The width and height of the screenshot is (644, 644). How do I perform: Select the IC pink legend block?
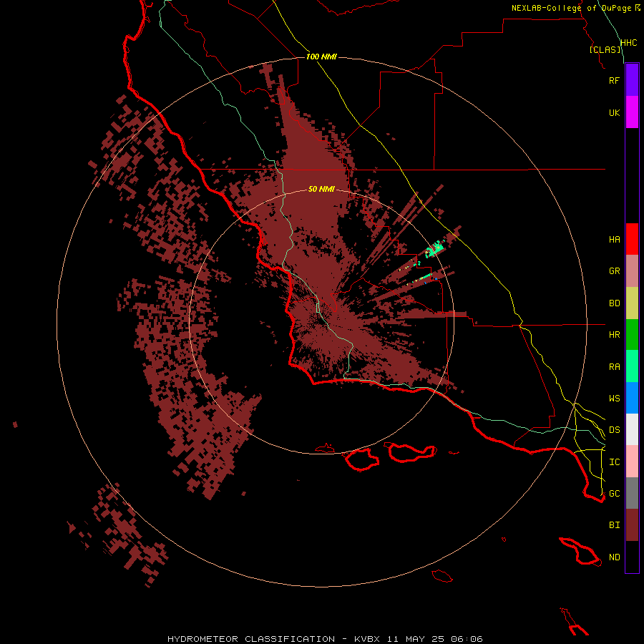click(x=632, y=462)
